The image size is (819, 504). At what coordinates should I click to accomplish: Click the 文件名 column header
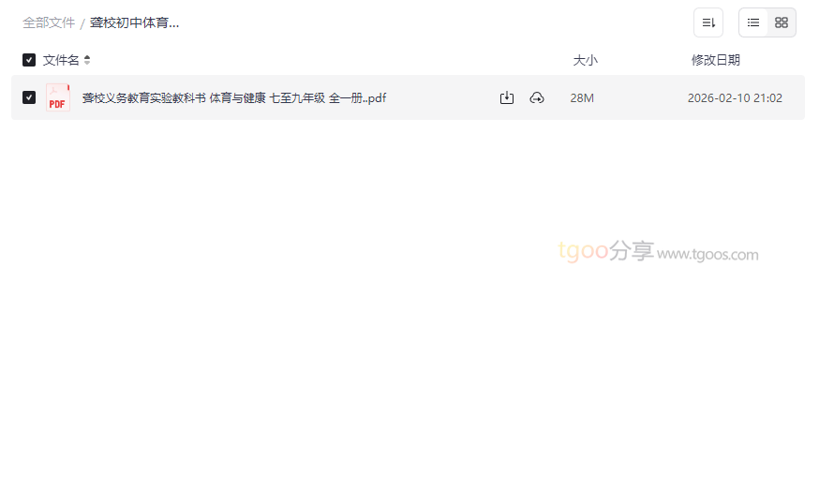pos(61,60)
